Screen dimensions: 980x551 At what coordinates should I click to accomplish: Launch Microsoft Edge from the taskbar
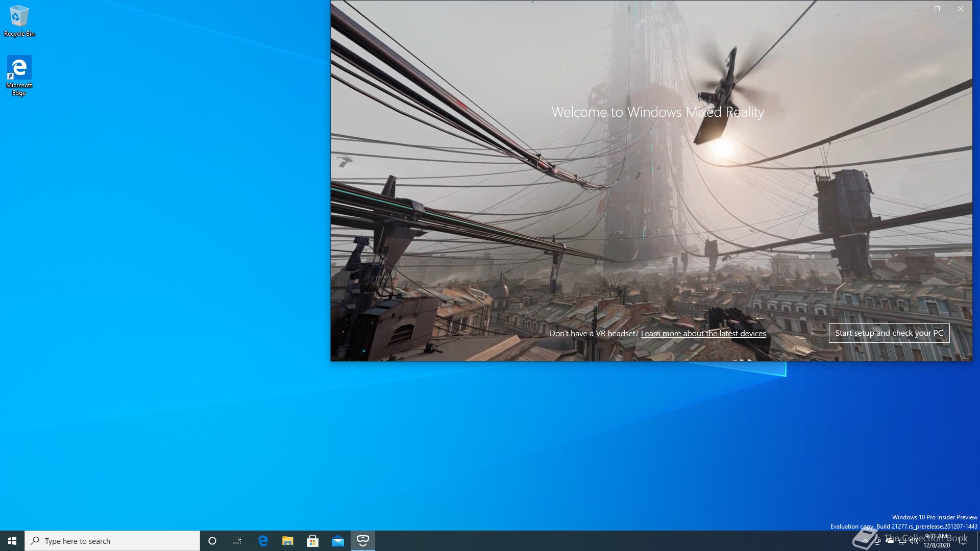(x=263, y=541)
